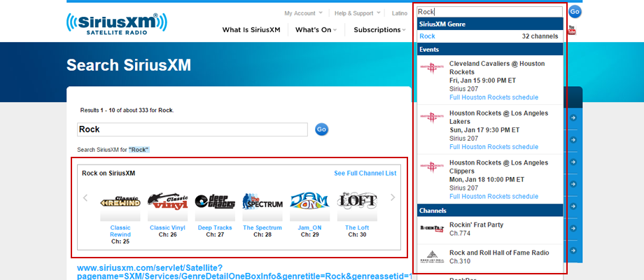Image resolution: width=644 pixels, height=280 pixels.
Task: Switch to the Latino site link
Action: pyautogui.click(x=400, y=13)
